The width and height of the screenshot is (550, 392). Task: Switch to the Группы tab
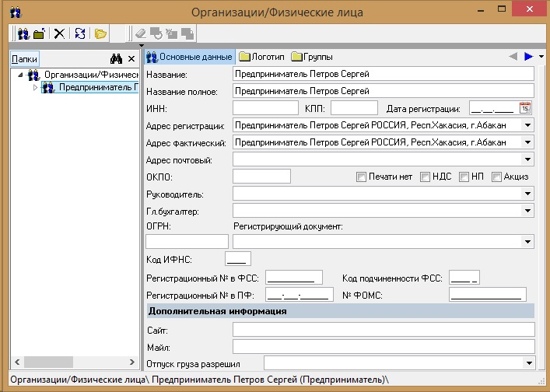pos(312,57)
